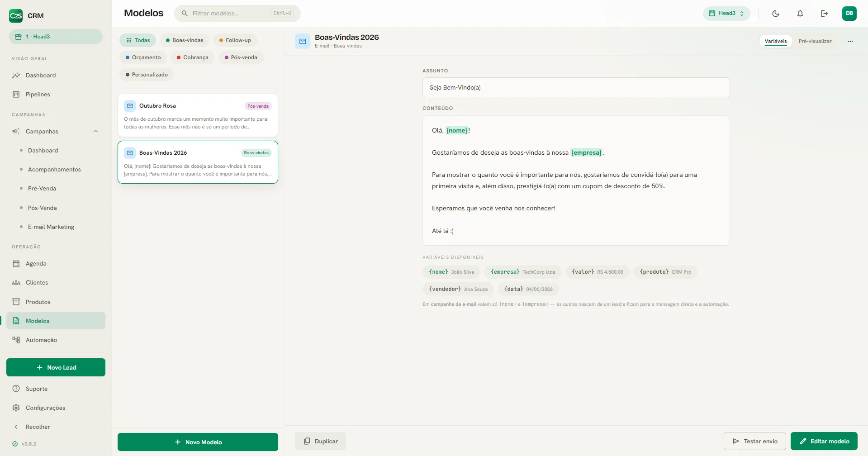The image size is (868, 456).
Task: Click the logout icon in header
Action: [825, 14]
